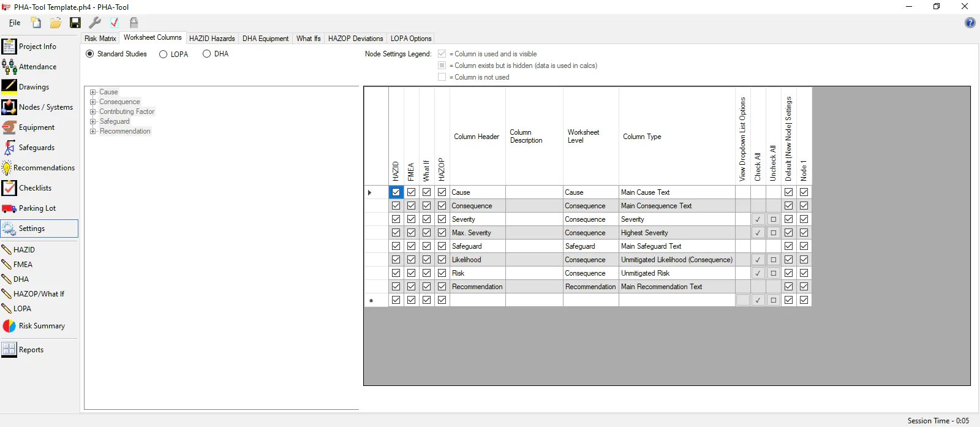The width and height of the screenshot is (980, 427).
Task: Open Recommendations section
Action: click(x=39, y=168)
